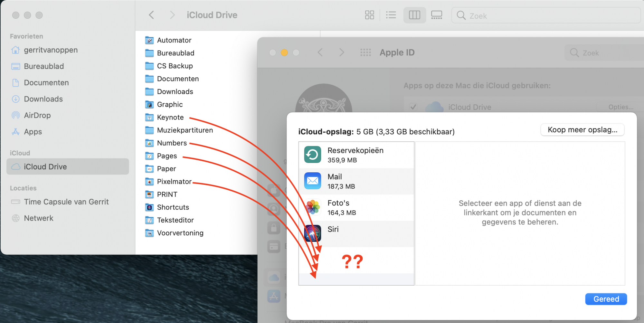Select the Paper folder

pos(160,169)
